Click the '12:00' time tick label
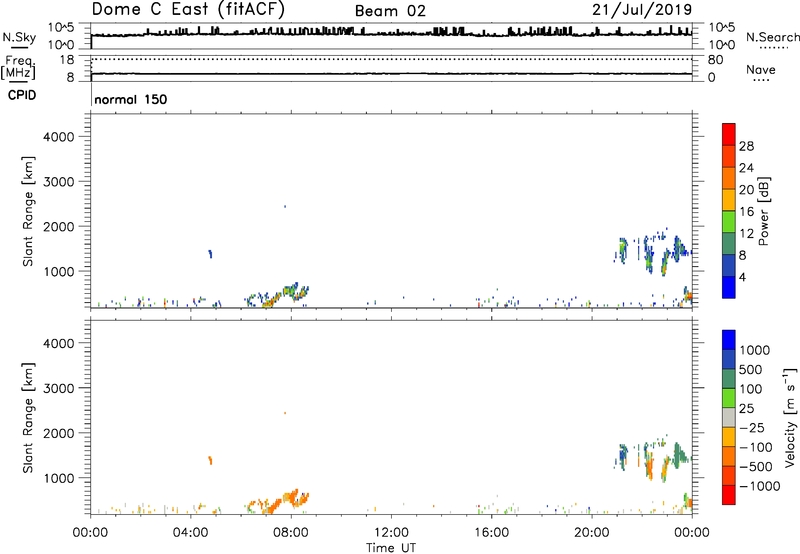800x554 pixels. click(x=391, y=533)
